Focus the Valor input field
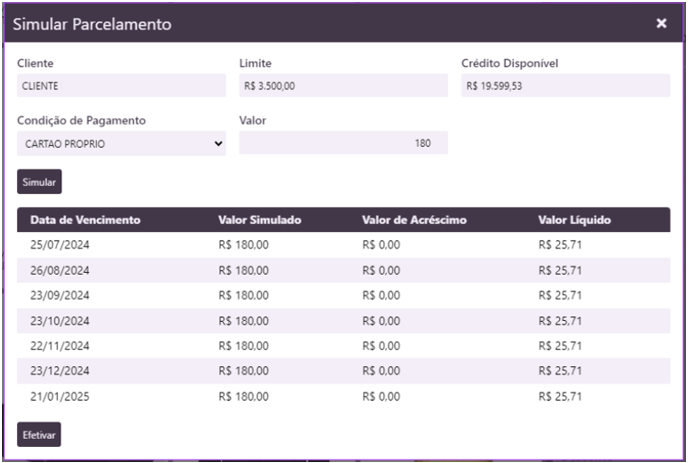 tap(343, 144)
